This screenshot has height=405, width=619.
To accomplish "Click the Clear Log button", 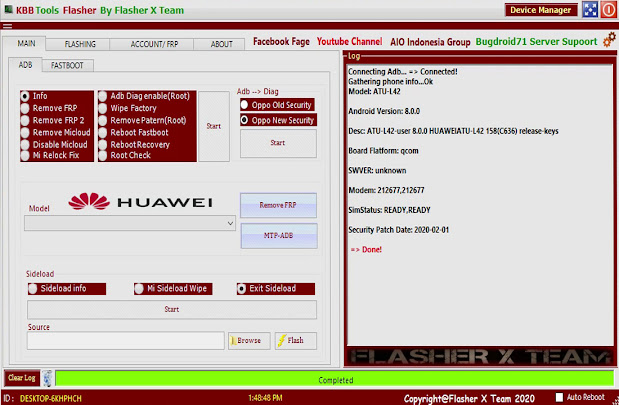I will click(x=22, y=378).
